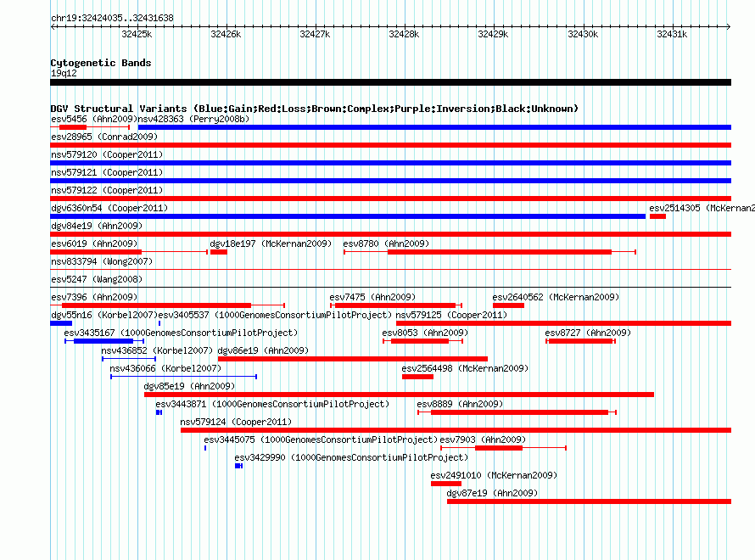Select the nsv579122 (Cooper2011) label
755x560 pixels.
pyautogui.click(x=107, y=190)
